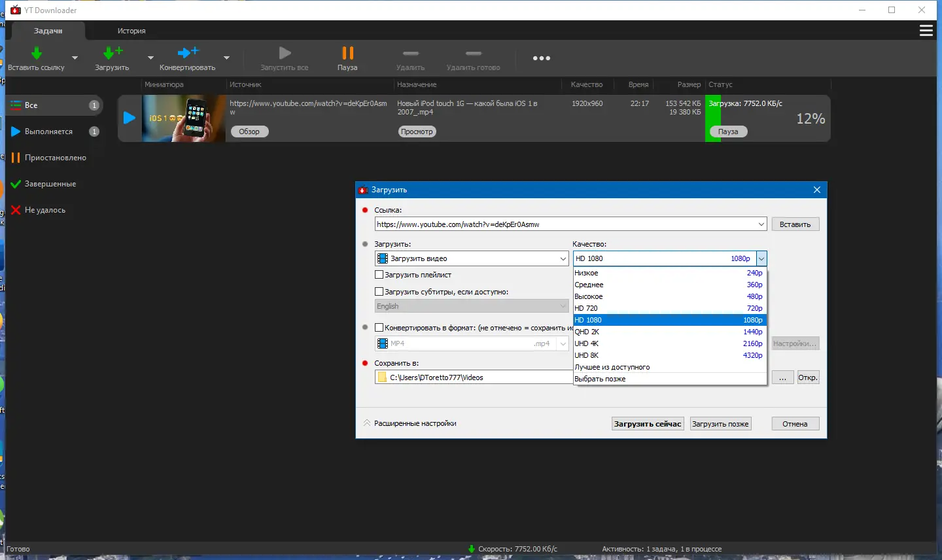Click the Download toolbar icon
The image size is (942, 560).
tap(113, 53)
